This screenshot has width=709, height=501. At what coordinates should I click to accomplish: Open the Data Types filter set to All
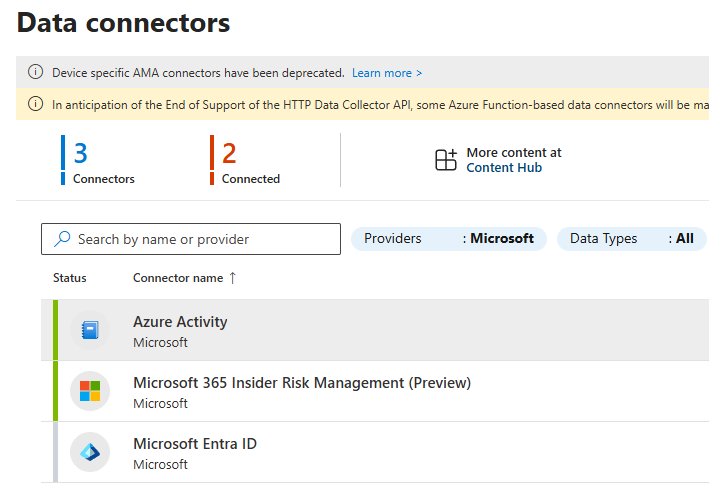(632, 239)
